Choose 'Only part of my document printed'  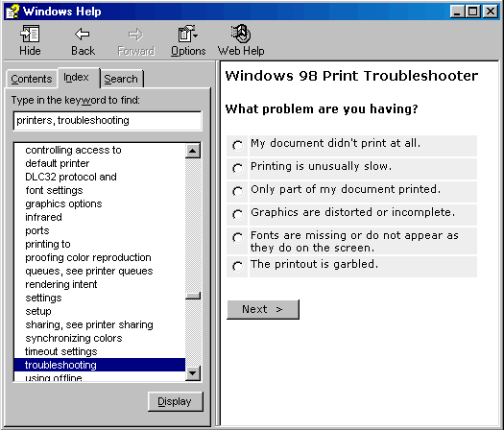(x=238, y=192)
